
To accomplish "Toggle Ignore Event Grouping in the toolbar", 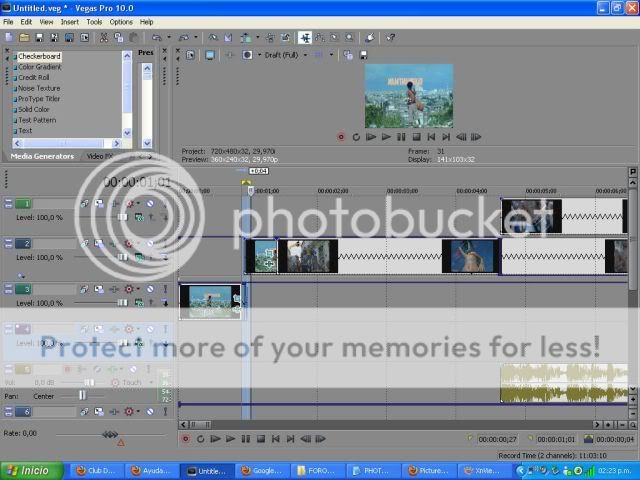I will [285, 38].
